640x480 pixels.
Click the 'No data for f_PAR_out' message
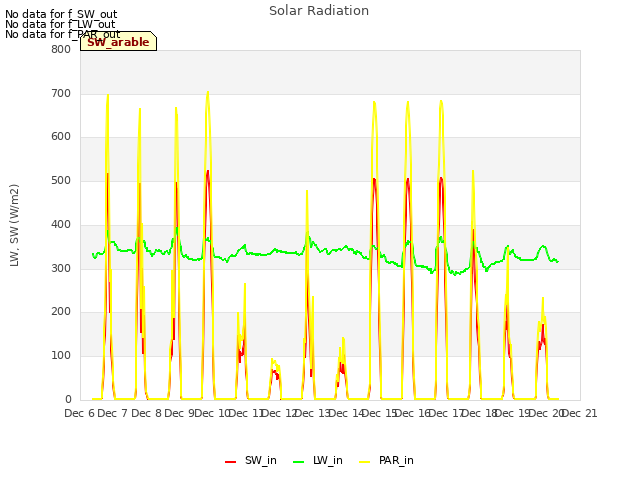pyautogui.click(x=62, y=34)
